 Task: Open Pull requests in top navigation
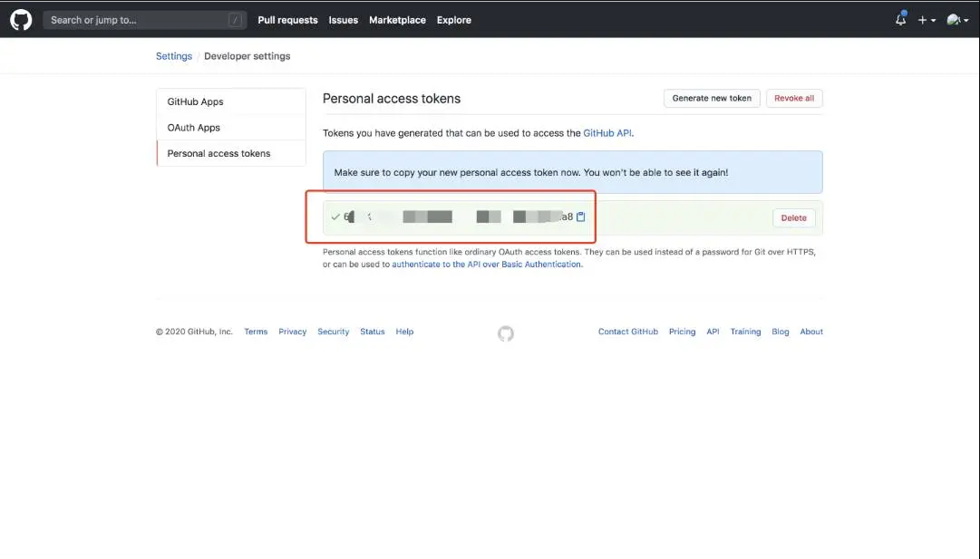287,20
